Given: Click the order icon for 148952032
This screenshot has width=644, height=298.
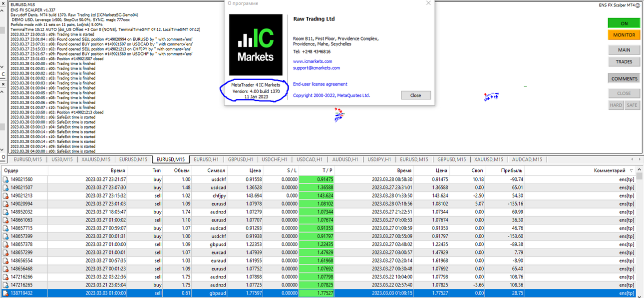Looking at the screenshot, I should click(6, 212).
